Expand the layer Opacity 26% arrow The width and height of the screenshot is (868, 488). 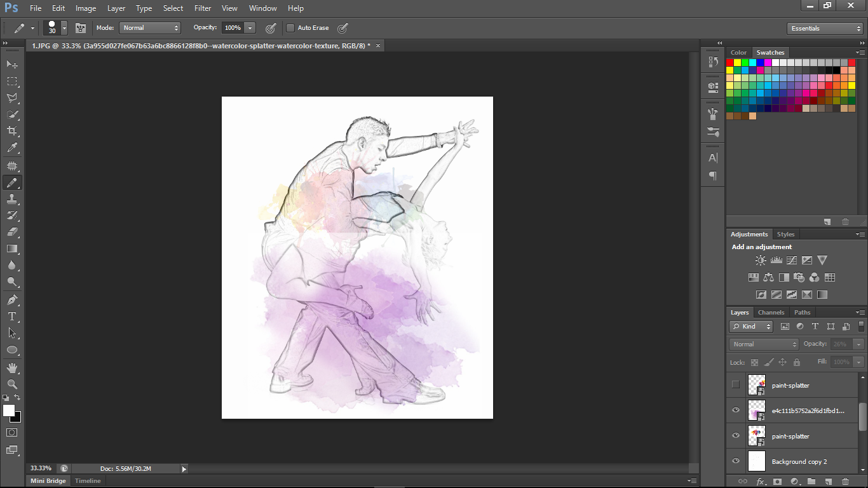858,344
